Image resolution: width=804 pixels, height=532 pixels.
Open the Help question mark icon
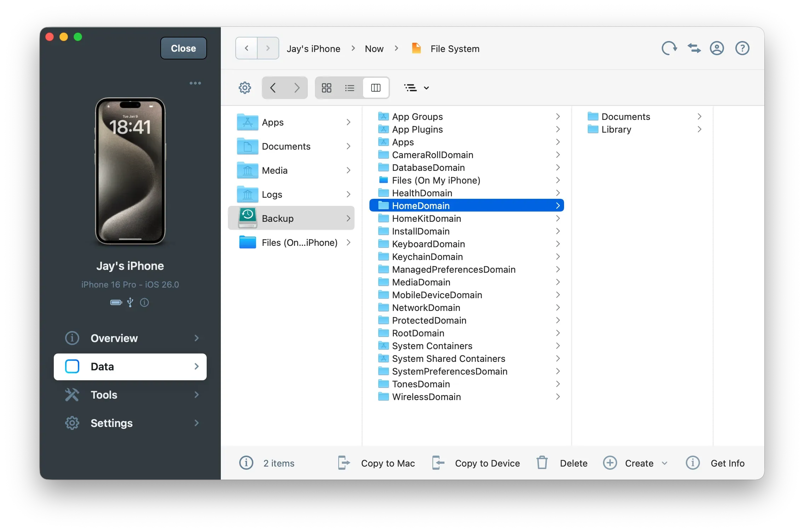(x=742, y=48)
